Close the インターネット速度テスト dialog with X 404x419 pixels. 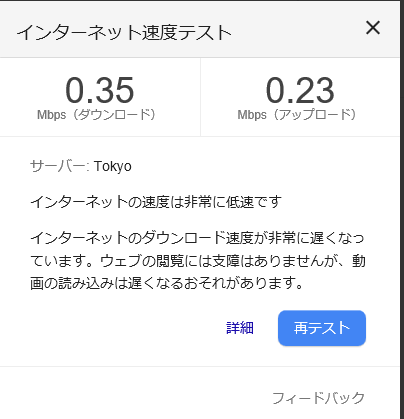click(373, 28)
